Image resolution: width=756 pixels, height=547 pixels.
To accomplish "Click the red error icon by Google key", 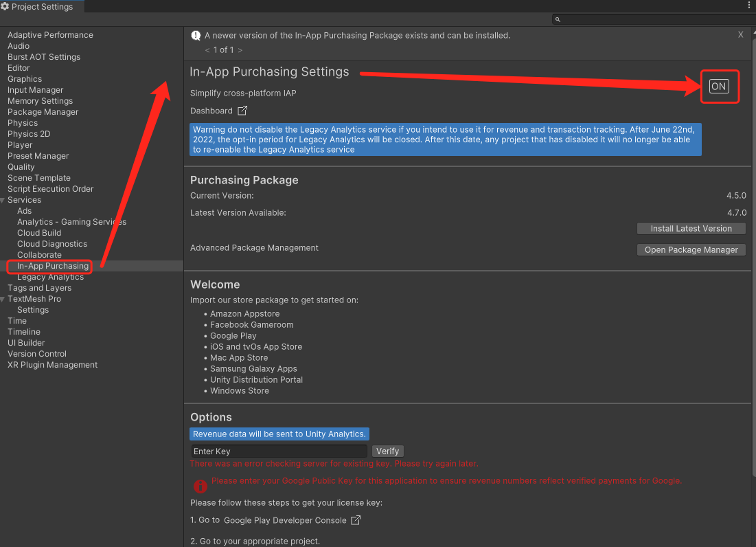I will tap(200, 486).
